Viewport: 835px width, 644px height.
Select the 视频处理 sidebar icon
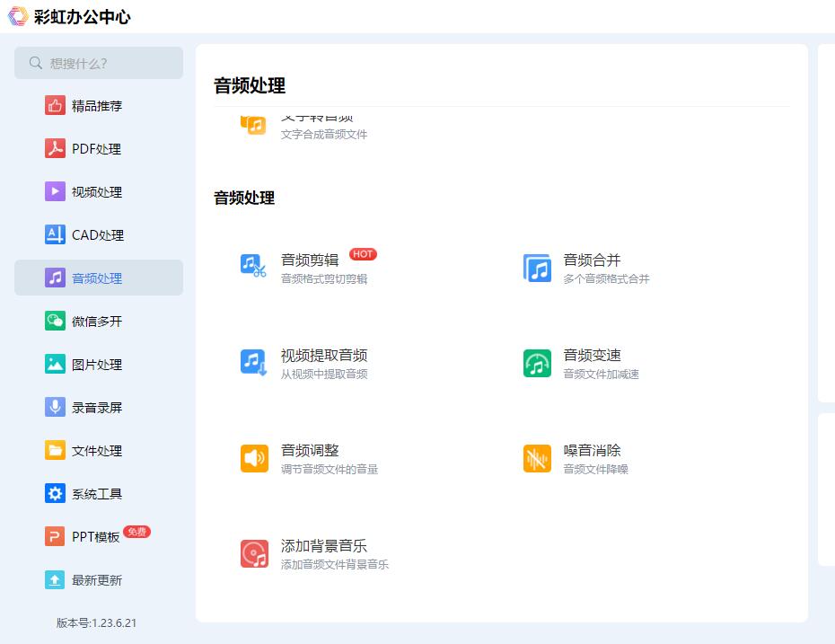[x=54, y=191]
